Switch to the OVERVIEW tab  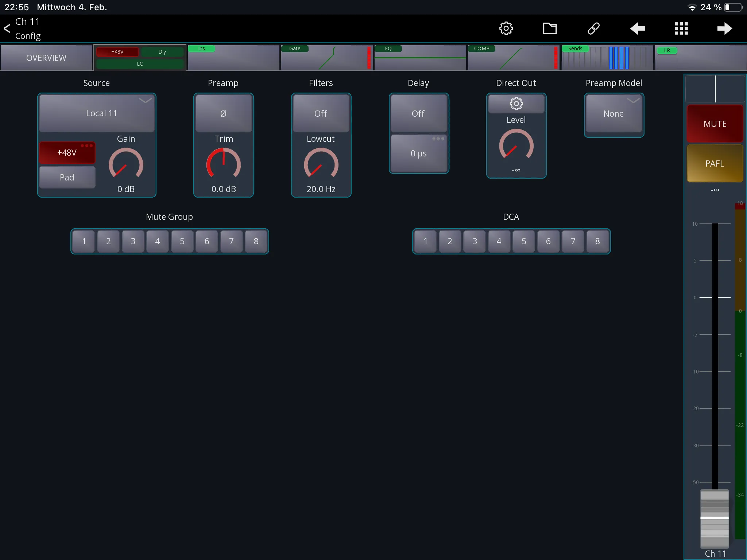(46, 58)
